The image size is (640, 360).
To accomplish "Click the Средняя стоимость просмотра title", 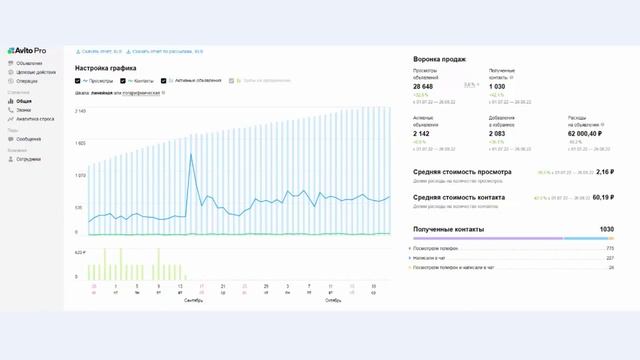I will coord(462,172).
